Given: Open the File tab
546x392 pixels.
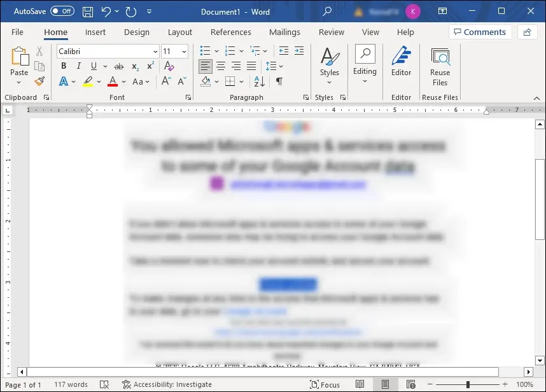Looking at the screenshot, I should [x=17, y=32].
